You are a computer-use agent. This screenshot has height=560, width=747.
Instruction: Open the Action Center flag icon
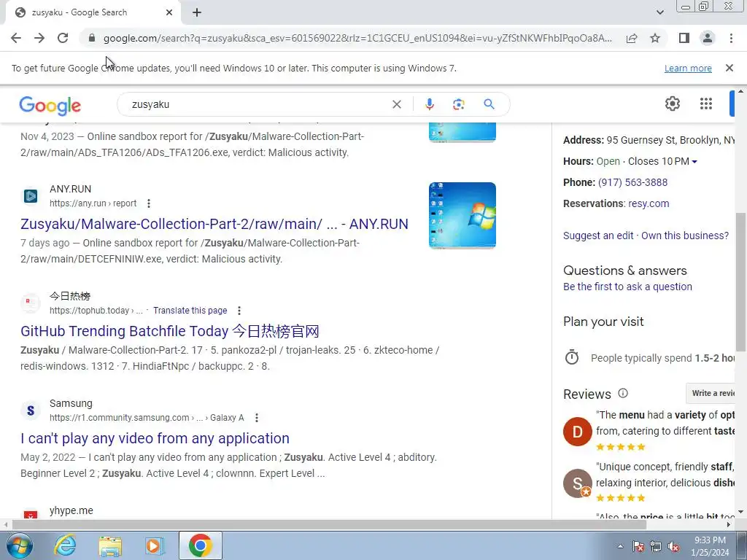(x=638, y=546)
